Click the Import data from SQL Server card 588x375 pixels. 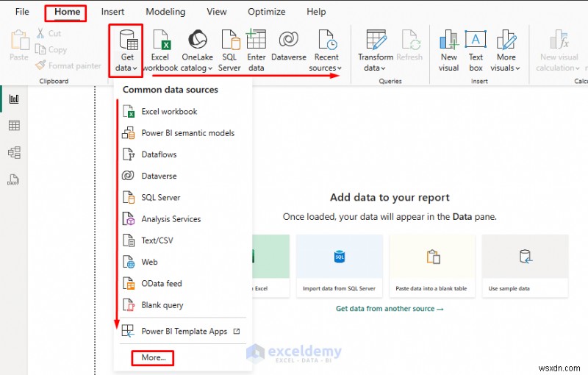click(x=340, y=266)
